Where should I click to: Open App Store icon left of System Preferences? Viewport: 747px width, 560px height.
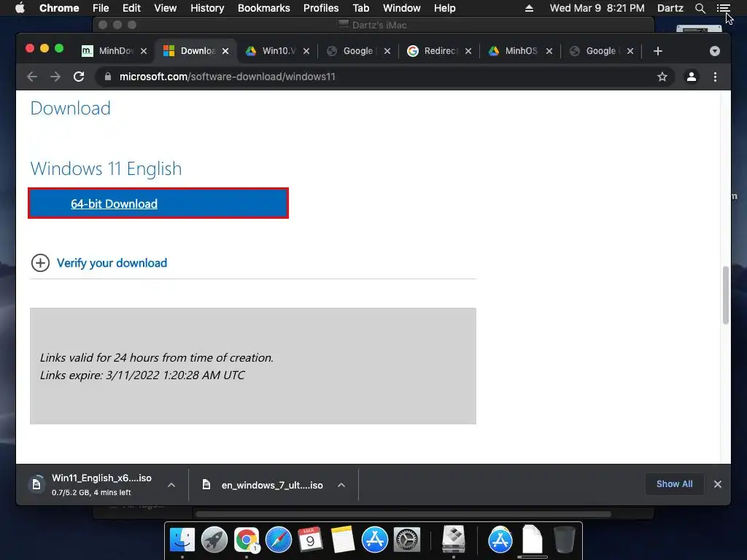point(374,540)
